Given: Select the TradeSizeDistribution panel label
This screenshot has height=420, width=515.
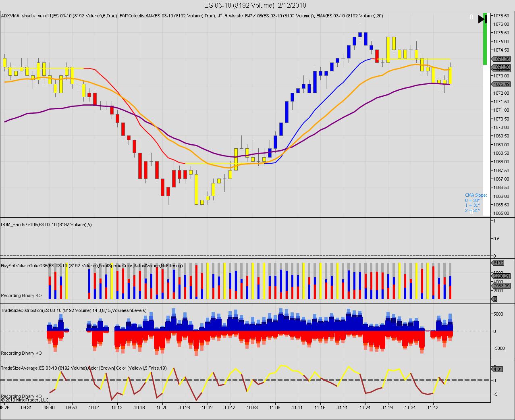Looking at the screenshot, I should (74, 310).
